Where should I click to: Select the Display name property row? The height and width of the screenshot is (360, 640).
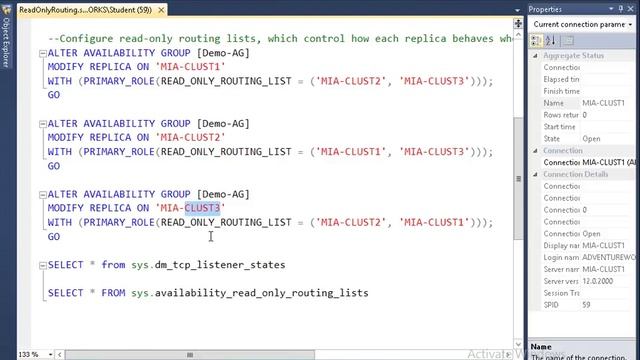587,245
